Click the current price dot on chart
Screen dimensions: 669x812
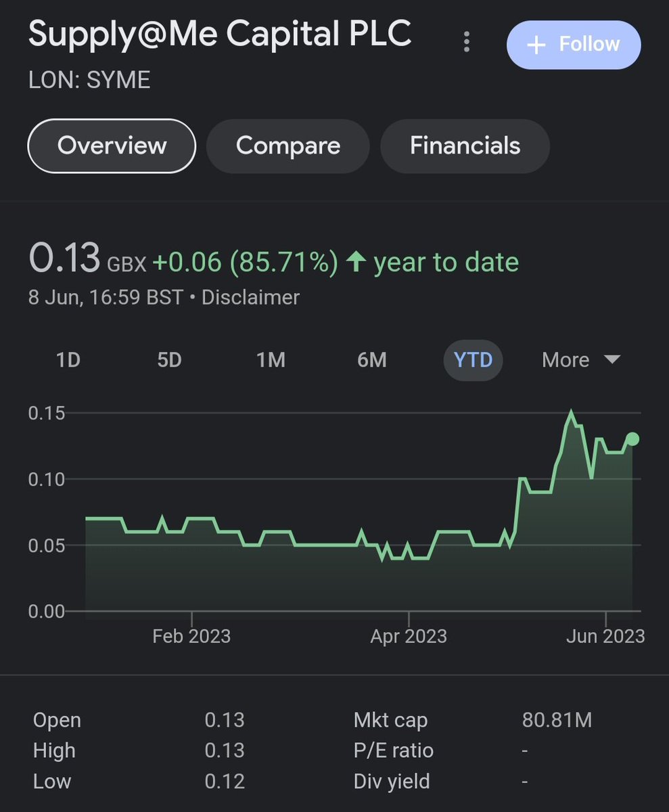point(632,439)
